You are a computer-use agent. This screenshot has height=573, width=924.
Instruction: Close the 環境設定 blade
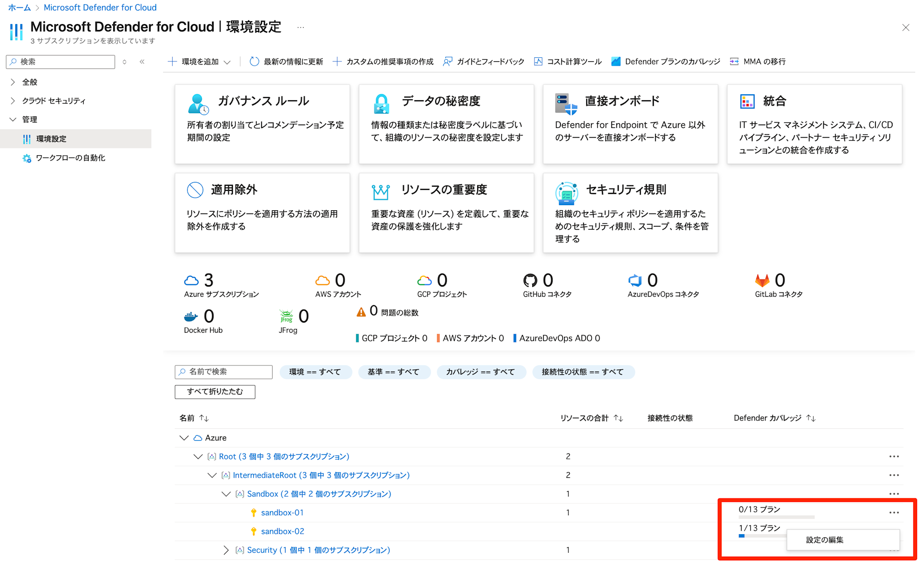906,27
